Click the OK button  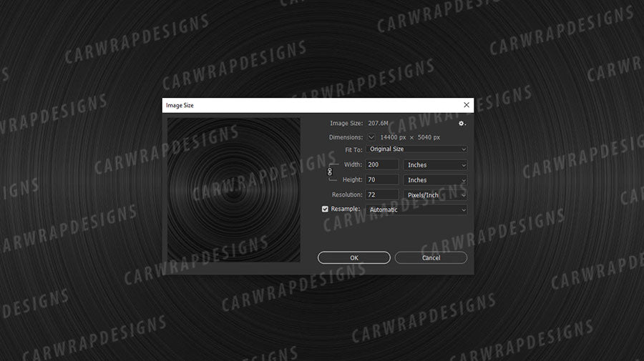(x=354, y=257)
